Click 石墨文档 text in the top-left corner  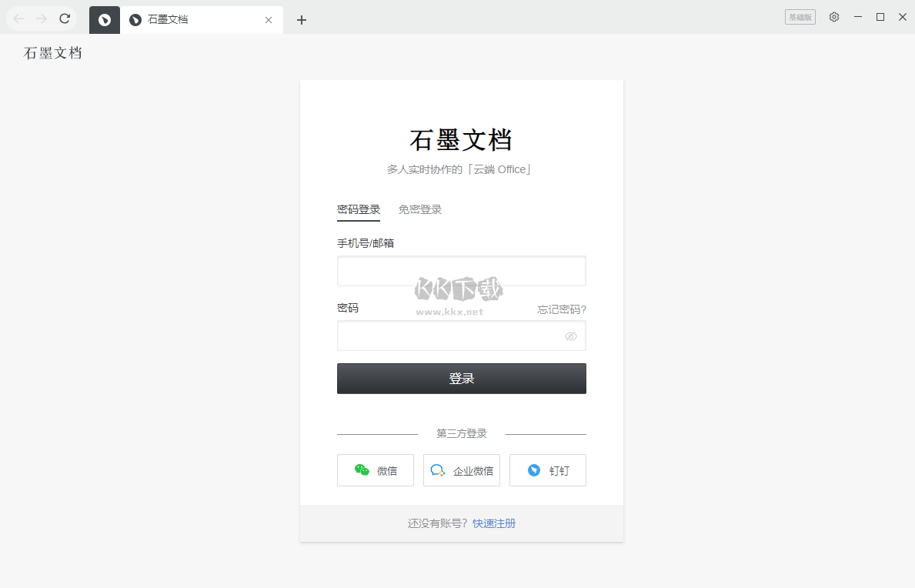click(52, 52)
